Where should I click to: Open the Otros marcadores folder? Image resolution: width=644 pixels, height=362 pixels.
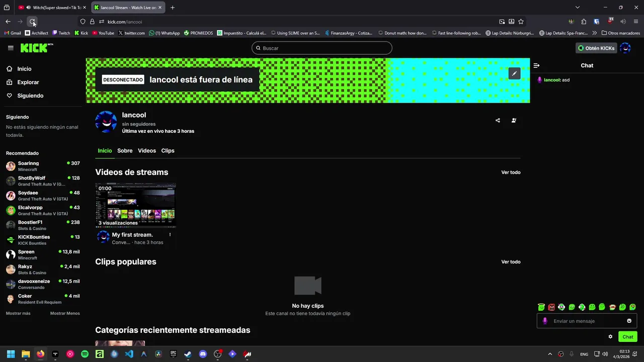click(x=620, y=33)
